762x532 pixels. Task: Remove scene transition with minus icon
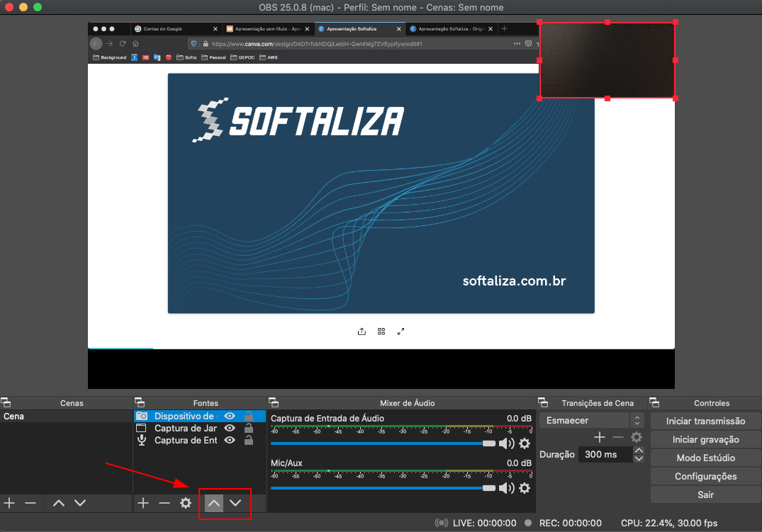618,437
